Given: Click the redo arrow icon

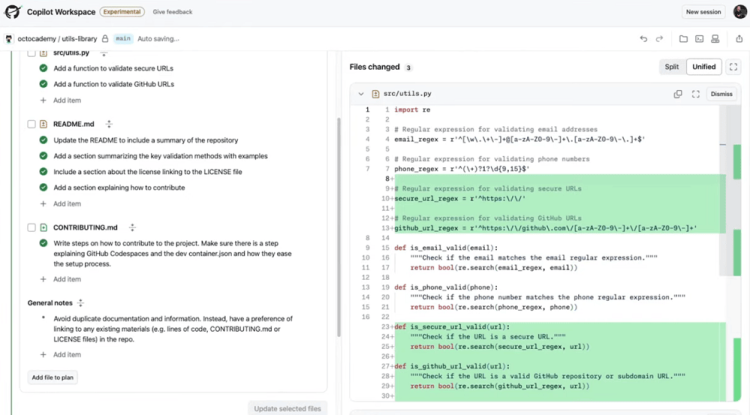Looking at the screenshot, I should tap(659, 39).
